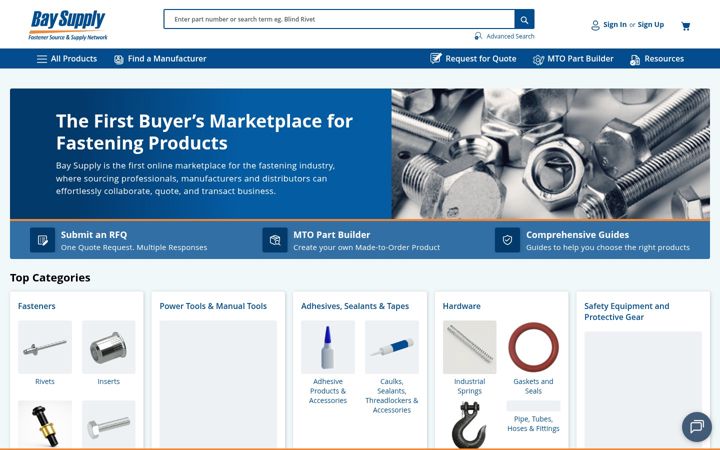Viewport: 720px width, 450px height.
Task: Click Comprehensive Guides banner title
Action: [578, 235]
